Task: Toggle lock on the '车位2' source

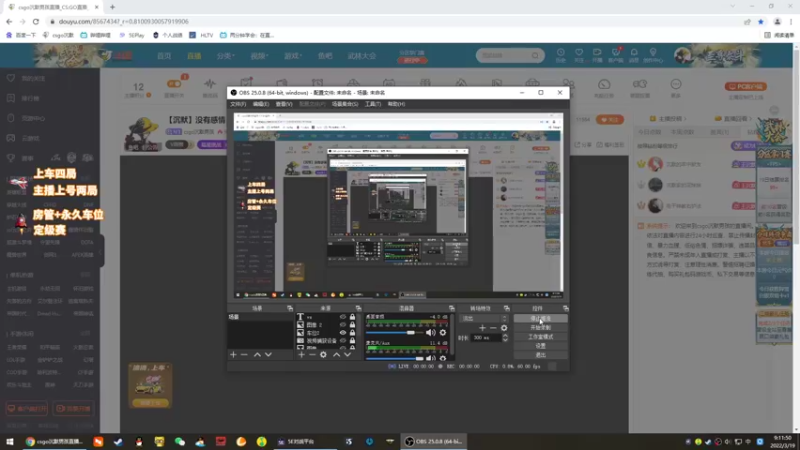Action: [352, 333]
